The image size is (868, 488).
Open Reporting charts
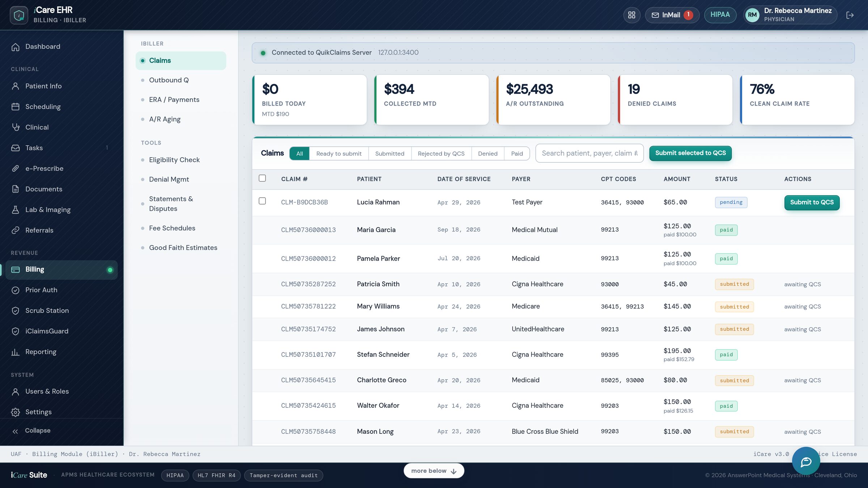coord(61,352)
